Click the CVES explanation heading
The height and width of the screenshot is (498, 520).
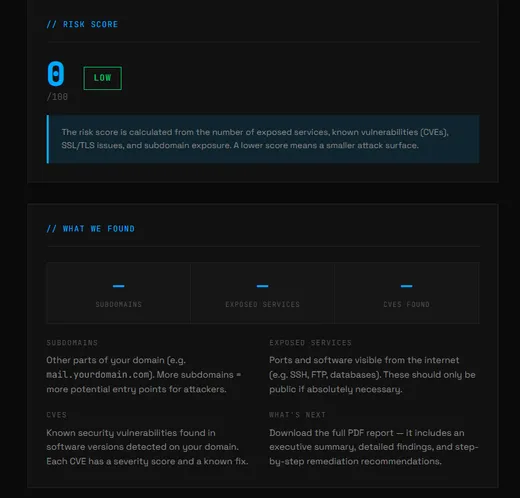click(x=56, y=415)
